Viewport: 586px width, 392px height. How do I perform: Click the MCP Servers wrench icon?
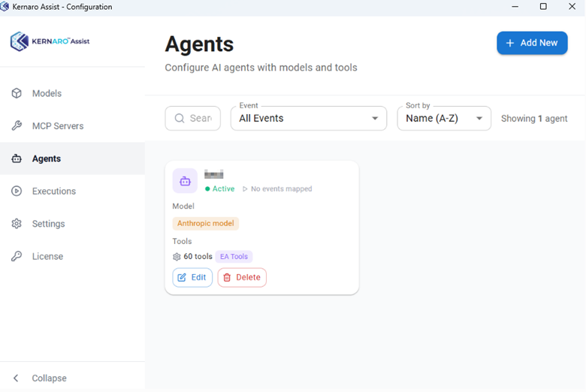coord(17,126)
